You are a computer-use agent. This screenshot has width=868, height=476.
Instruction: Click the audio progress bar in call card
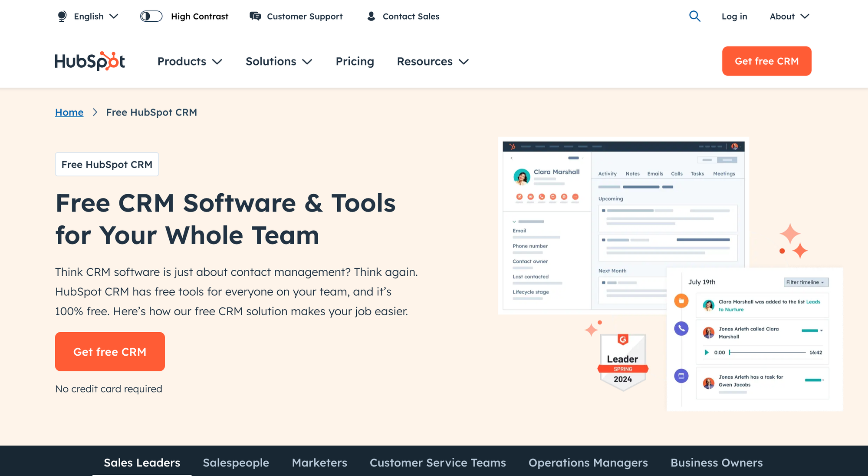[x=767, y=353]
